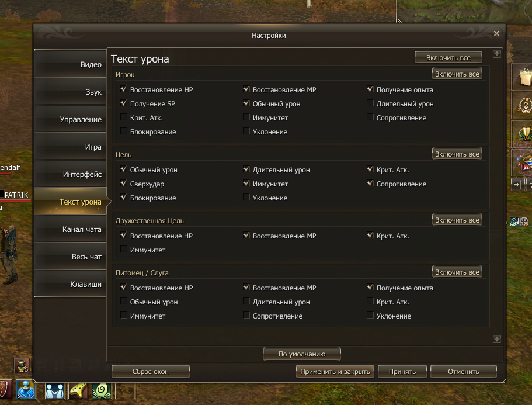
Task: Uncheck Сверхудар in the Цель section
Action: click(x=124, y=184)
